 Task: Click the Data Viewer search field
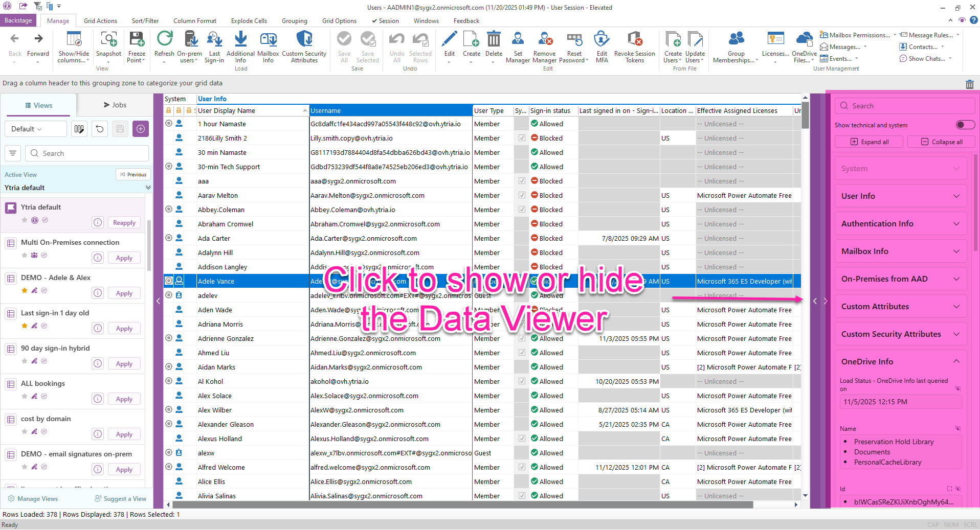tap(905, 106)
